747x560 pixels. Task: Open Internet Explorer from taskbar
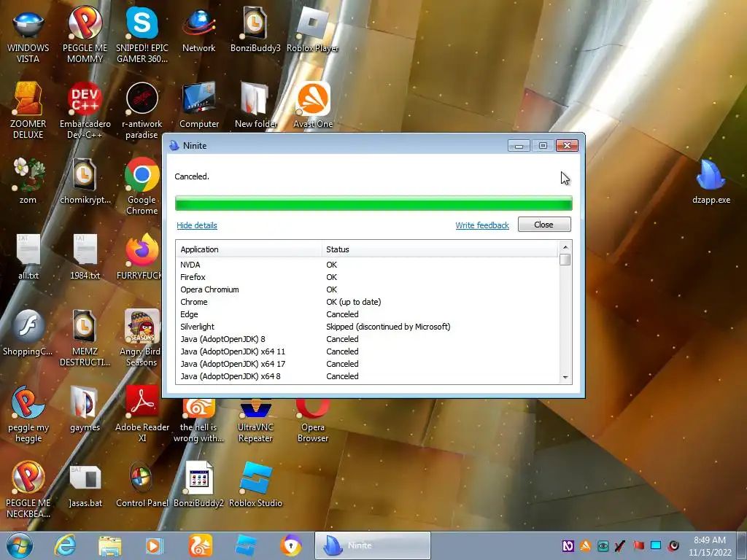64,545
